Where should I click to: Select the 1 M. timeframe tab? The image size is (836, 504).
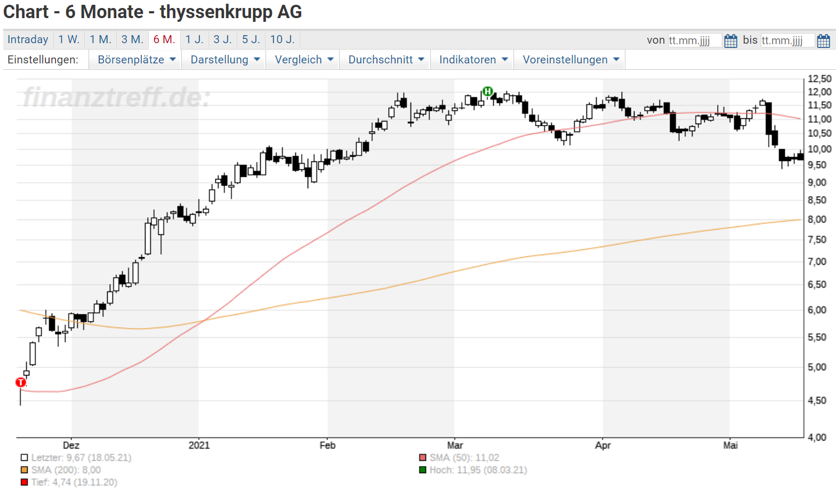100,39
